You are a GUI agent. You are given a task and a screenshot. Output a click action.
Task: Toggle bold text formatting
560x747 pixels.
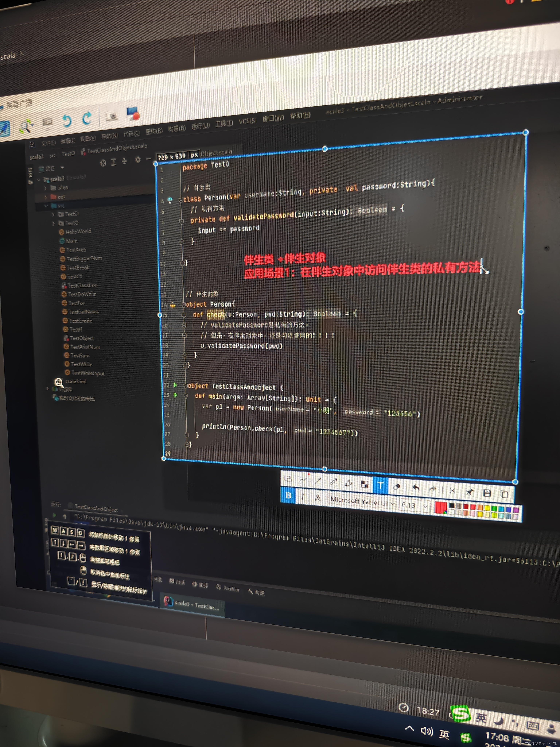[x=288, y=495]
